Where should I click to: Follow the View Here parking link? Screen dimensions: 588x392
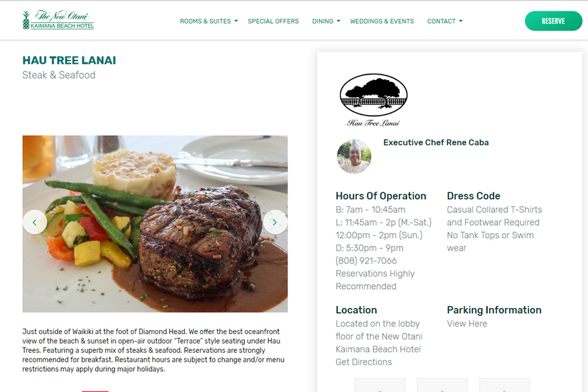point(467,323)
